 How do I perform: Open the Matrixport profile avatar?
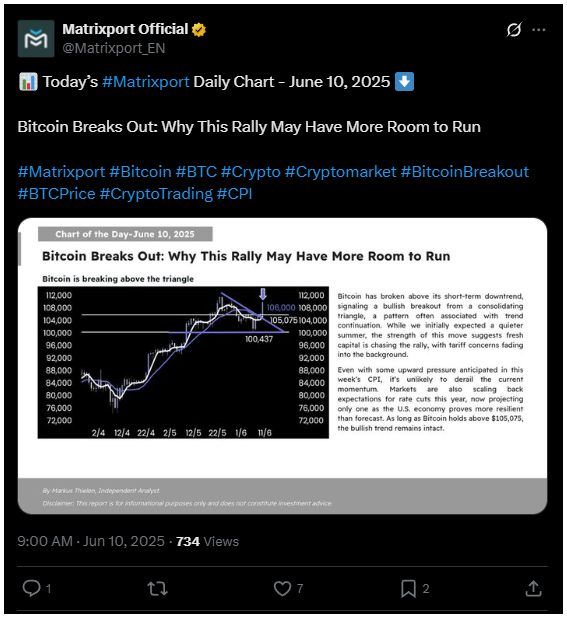36,39
